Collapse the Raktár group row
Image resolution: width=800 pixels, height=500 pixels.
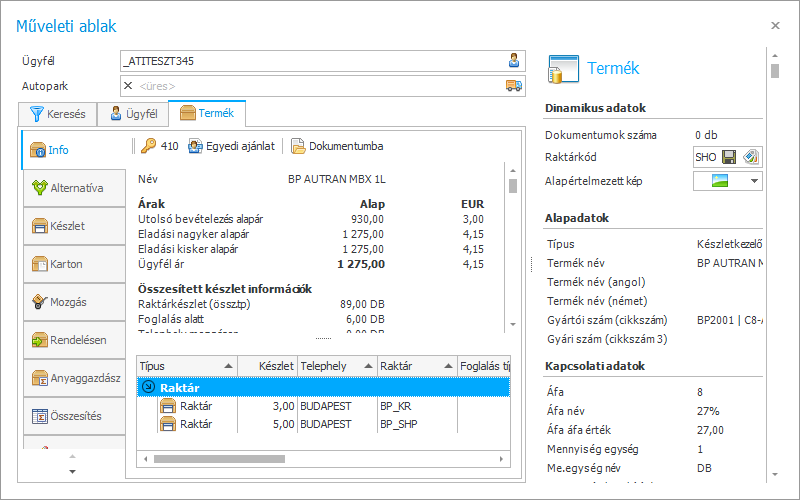click(149, 388)
